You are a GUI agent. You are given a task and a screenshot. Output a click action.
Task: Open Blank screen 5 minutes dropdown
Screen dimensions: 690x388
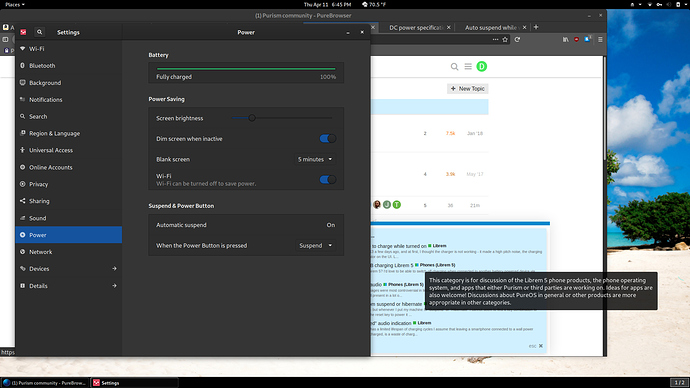[315, 159]
